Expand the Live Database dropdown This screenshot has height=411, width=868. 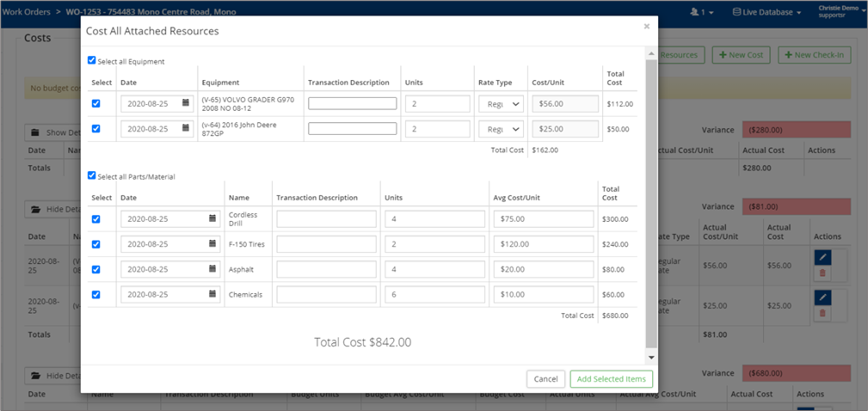766,12
